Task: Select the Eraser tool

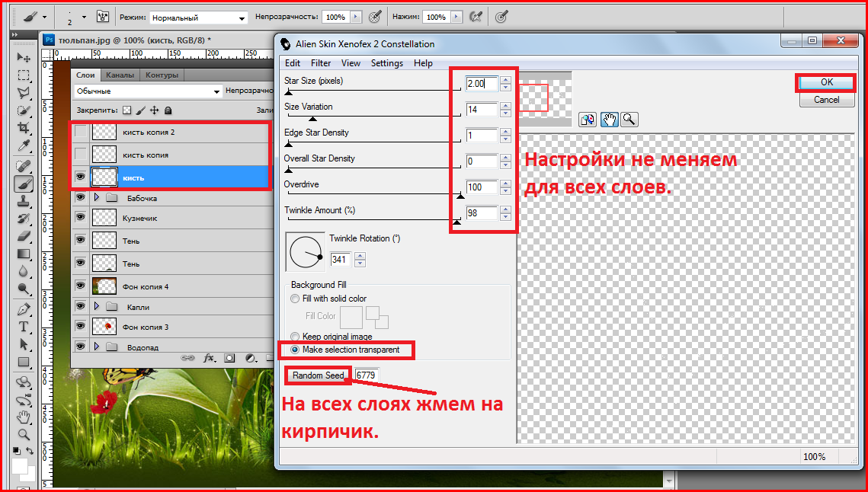Action: click(x=24, y=237)
